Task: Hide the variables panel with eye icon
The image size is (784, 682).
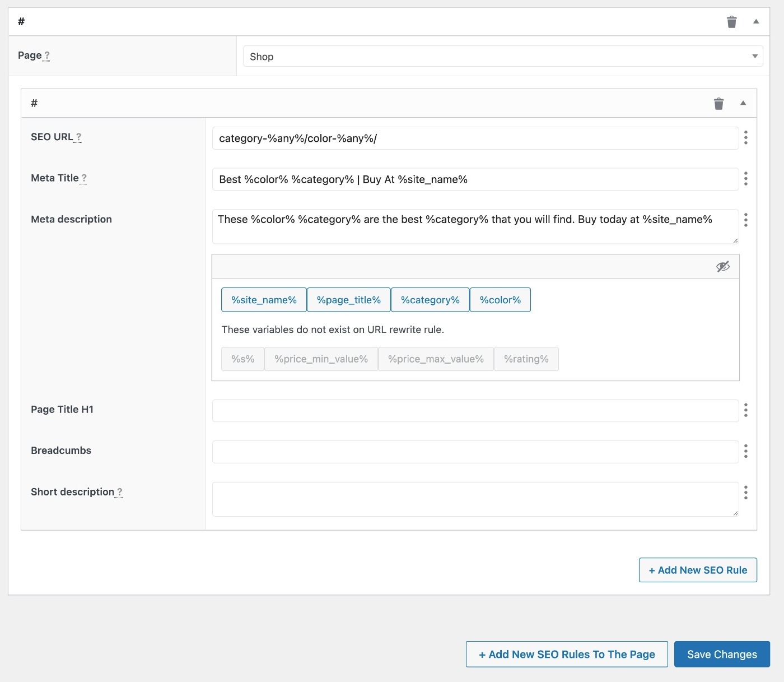Action: 723,267
